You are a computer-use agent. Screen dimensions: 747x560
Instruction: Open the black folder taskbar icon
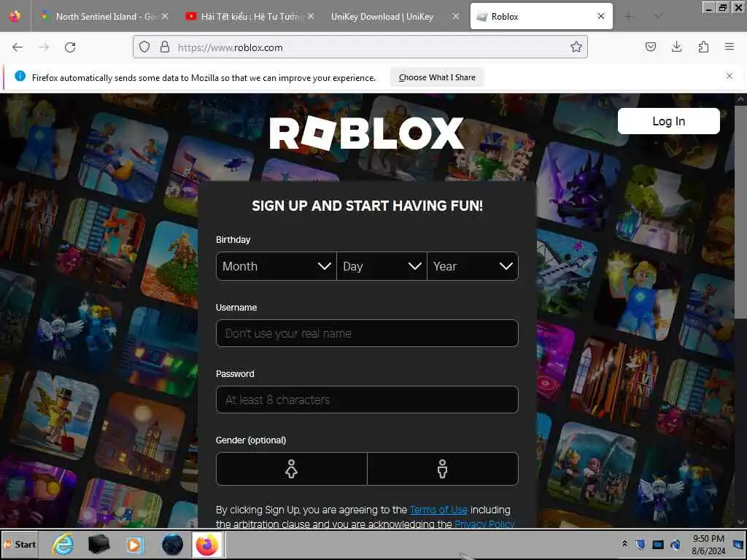pyautogui.click(x=99, y=544)
